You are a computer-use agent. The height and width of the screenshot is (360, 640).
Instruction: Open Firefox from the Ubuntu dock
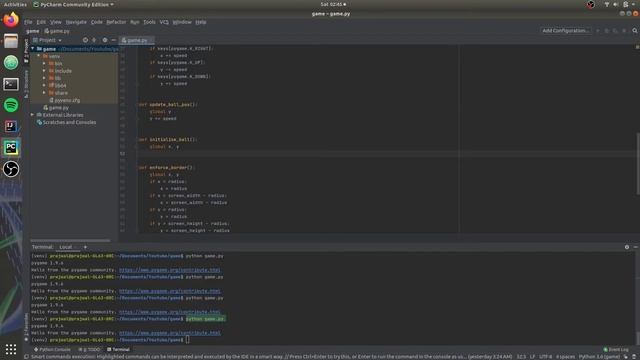[11, 20]
